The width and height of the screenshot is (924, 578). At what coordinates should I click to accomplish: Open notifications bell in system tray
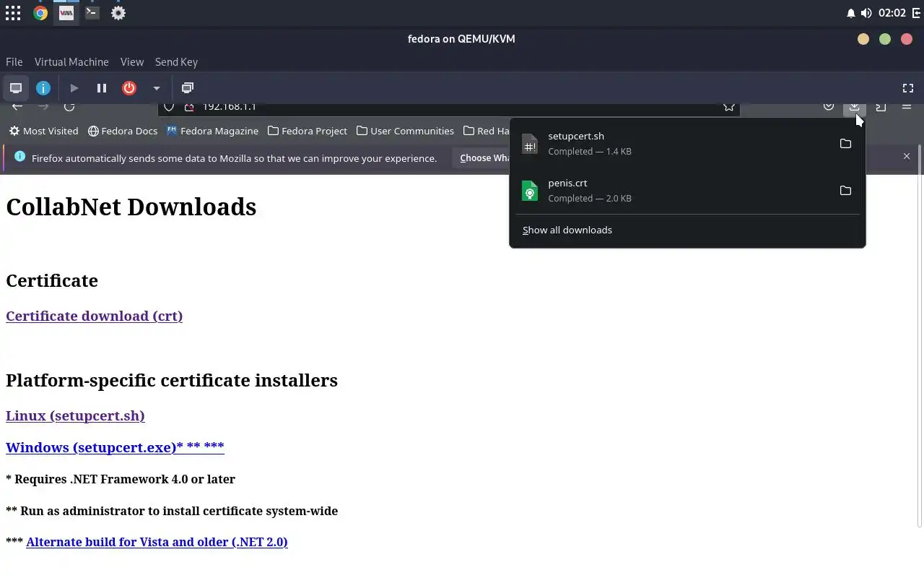[850, 13]
